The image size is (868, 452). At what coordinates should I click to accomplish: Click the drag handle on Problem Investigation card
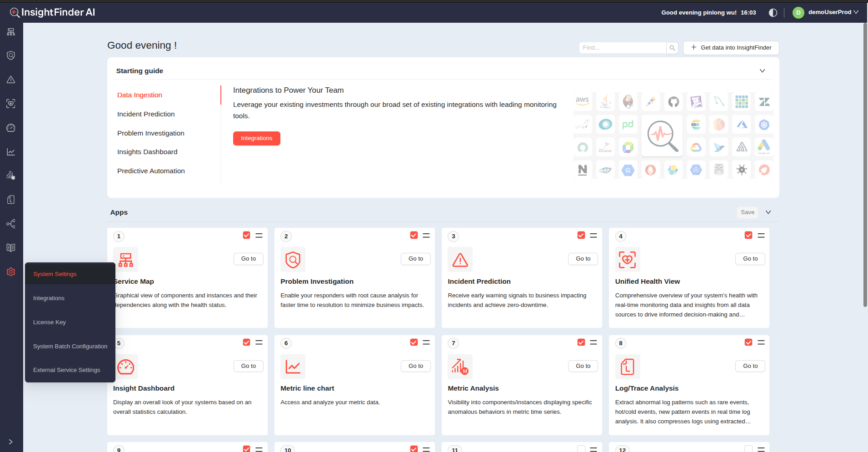click(426, 236)
